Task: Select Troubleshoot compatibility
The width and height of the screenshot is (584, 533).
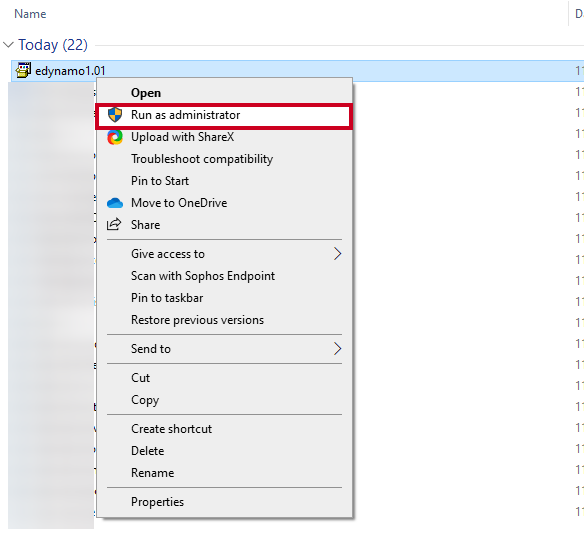Action: [x=202, y=159]
